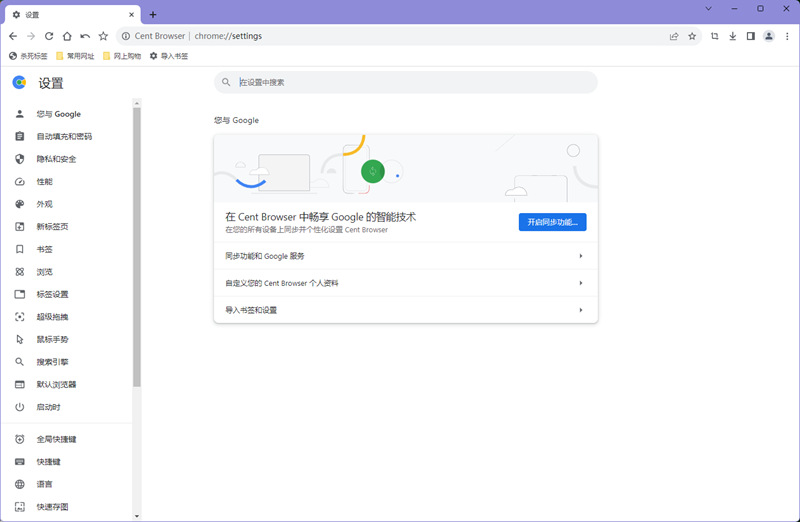Click the home button in toolbar

67,36
